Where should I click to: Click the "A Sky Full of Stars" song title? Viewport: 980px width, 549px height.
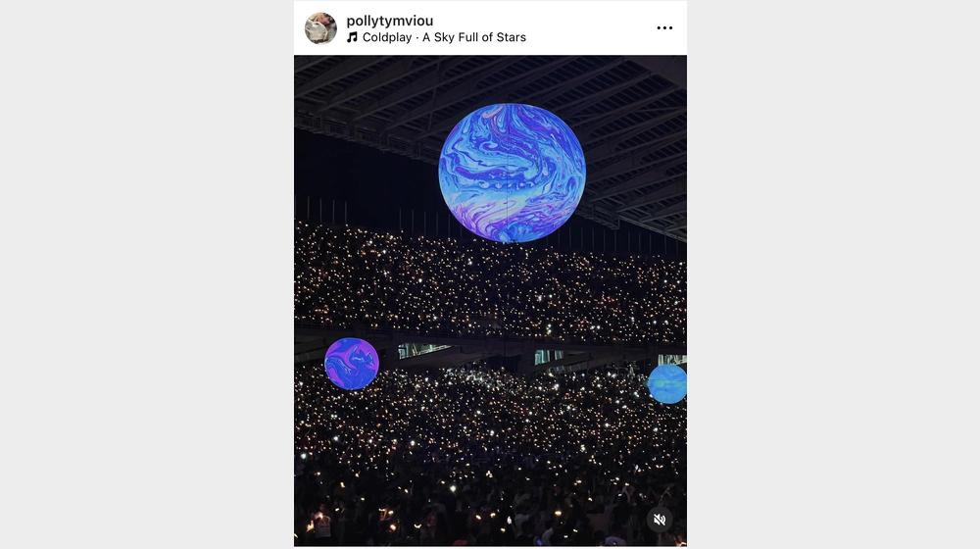(x=474, y=37)
